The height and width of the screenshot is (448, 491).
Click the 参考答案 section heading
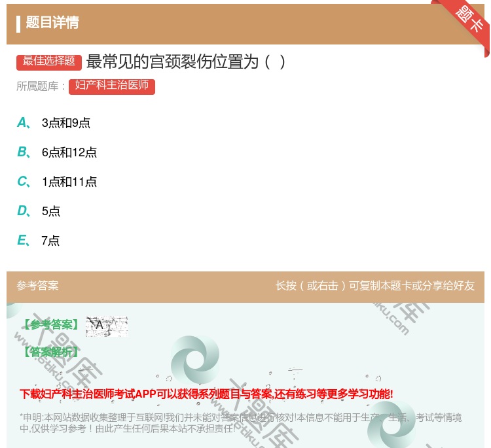(x=37, y=286)
